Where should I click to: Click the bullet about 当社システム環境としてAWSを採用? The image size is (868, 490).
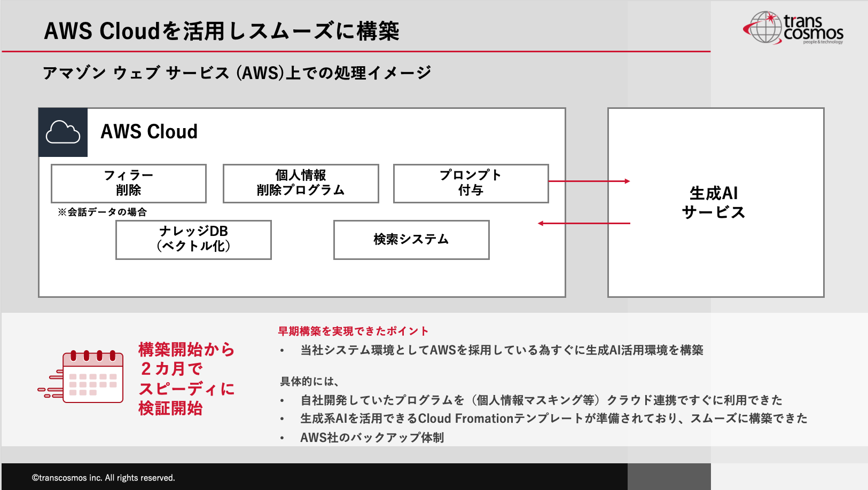[x=502, y=350]
